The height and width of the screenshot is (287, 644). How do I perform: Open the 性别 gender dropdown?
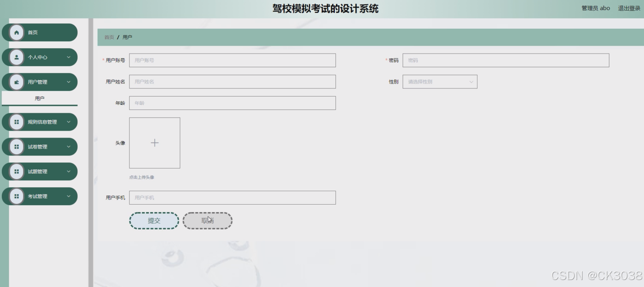pyautogui.click(x=439, y=81)
